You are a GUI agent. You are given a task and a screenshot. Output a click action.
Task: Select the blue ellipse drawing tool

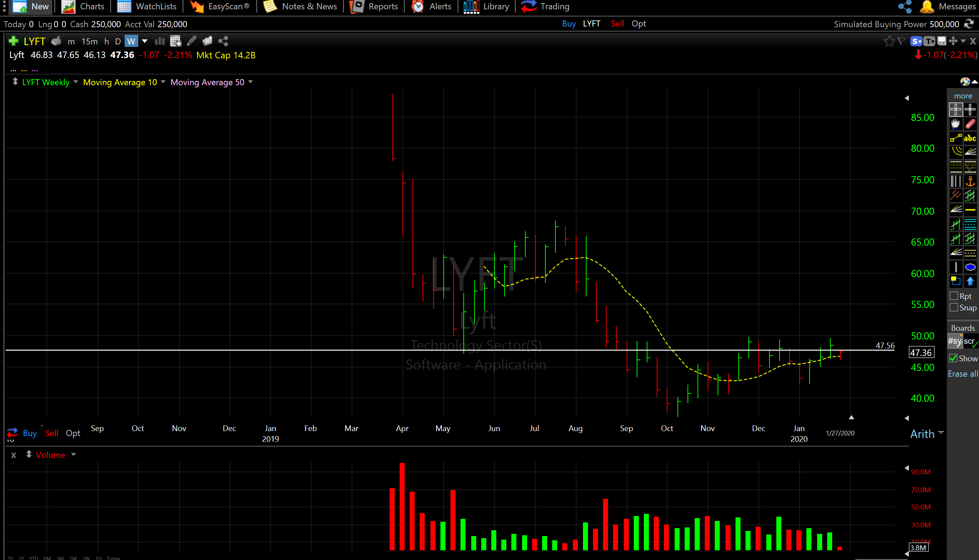point(970,267)
